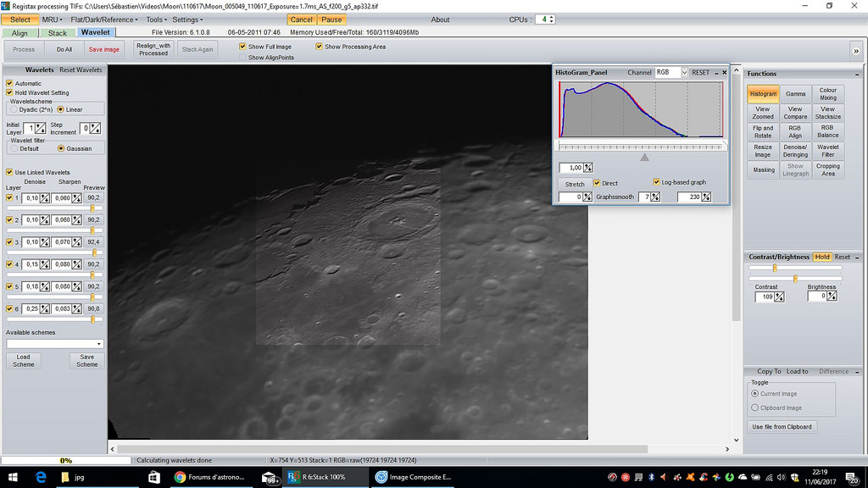Expand the Available schemes dropdown
The width and height of the screenshot is (868, 488).
[99, 344]
